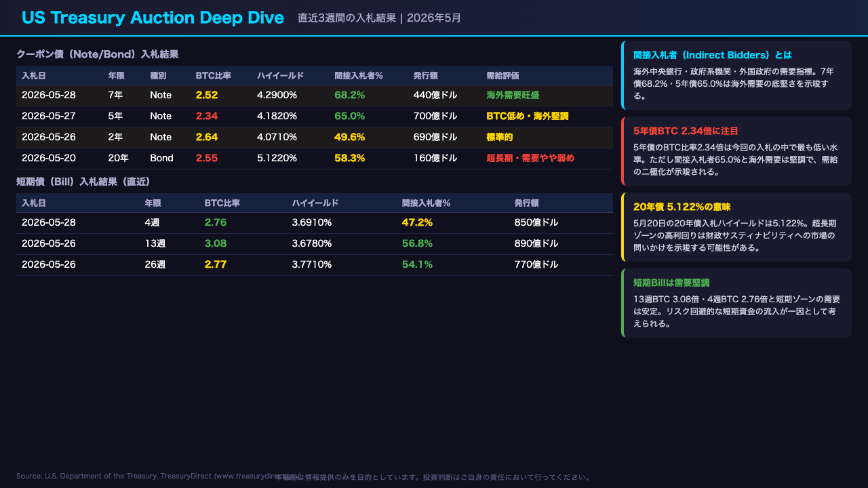Click the Bill BTC value 3.08
The image size is (868, 488).
coord(216,243)
